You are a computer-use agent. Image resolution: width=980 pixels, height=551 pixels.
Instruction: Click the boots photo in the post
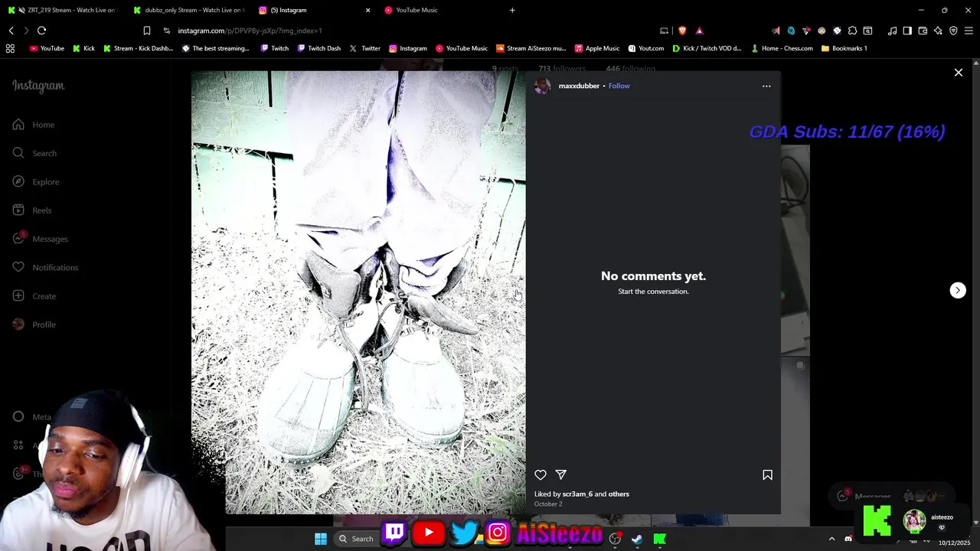[358, 292]
